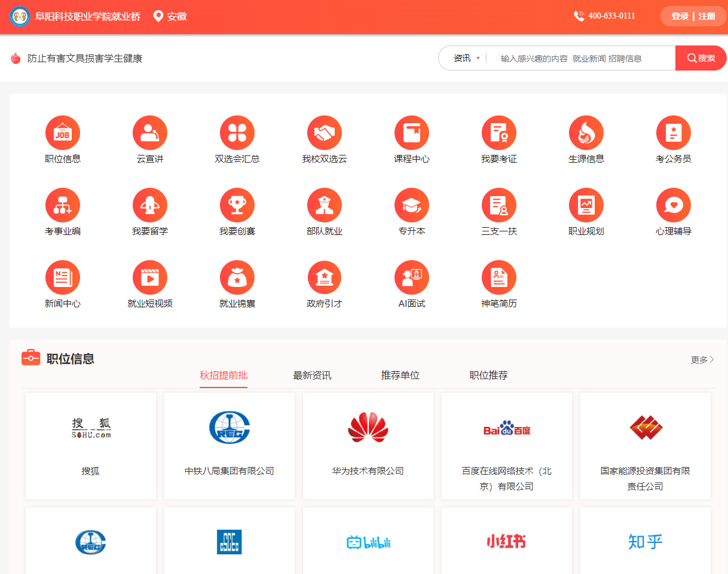728x574 pixels.
Task: Click the 搜索 search button
Action: click(x=701, y=58)
